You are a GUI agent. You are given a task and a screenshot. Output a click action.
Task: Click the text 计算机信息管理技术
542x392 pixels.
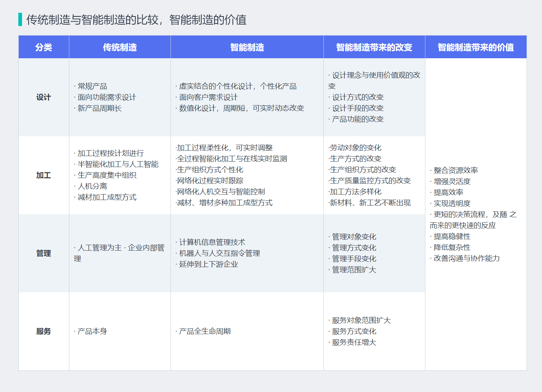coord(210,243)
